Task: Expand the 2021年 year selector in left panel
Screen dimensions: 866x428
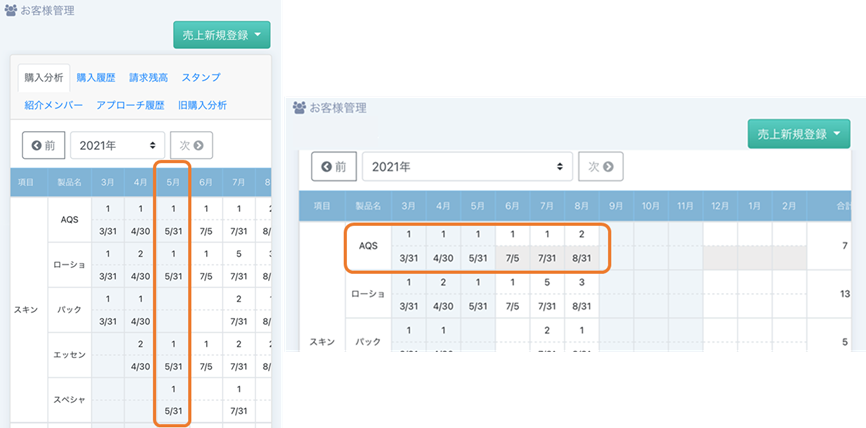Action: [x=117, y=145]
